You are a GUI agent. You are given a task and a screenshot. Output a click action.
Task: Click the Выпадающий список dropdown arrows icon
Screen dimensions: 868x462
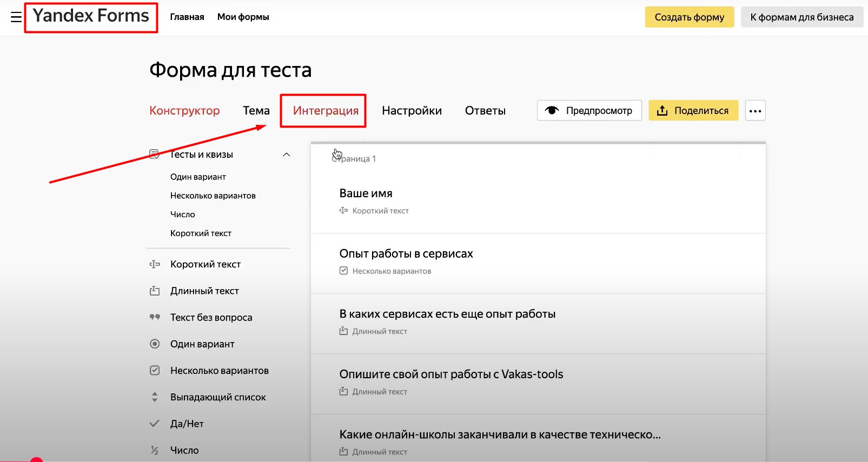coord(155,397)
